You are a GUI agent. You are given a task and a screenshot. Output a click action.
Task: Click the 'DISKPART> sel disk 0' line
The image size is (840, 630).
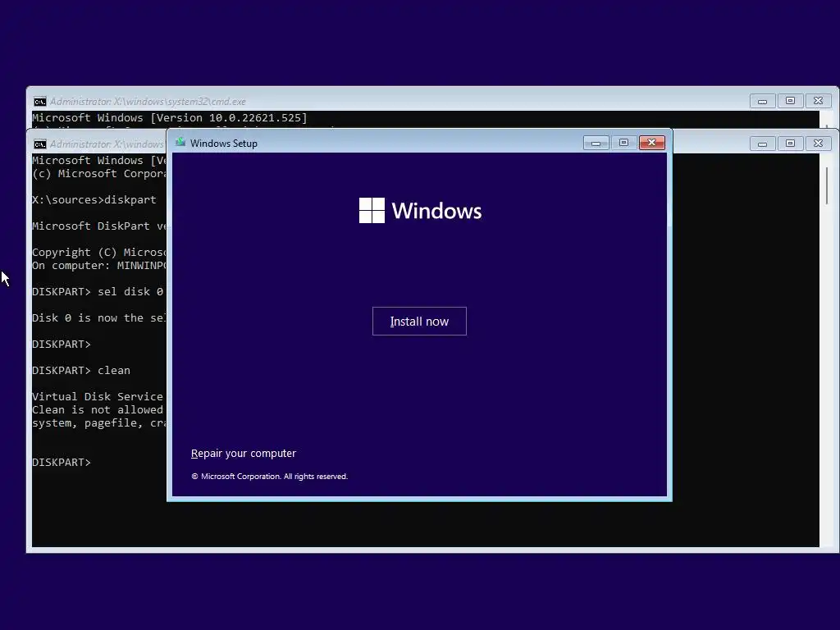pyautogui.click(x=98, y=292)
